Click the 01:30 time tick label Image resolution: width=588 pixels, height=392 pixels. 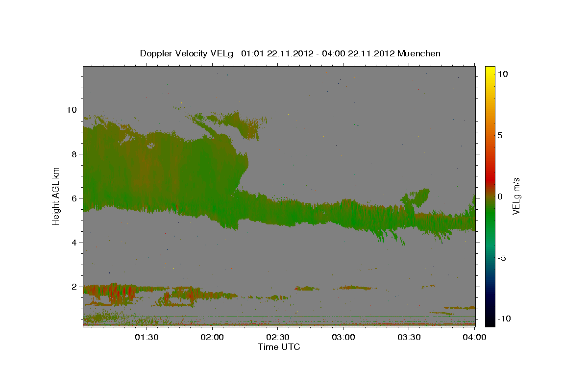[x=147, y=337]
